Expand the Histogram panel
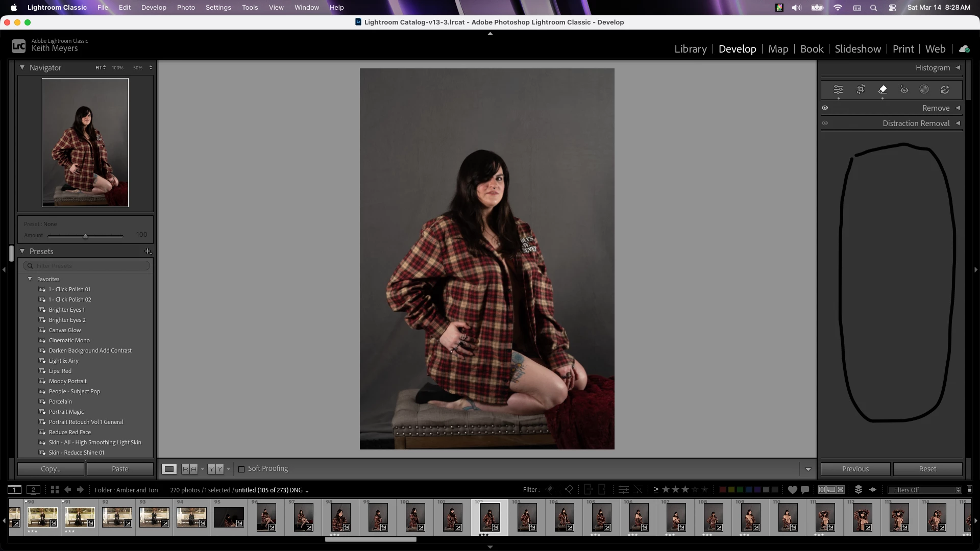 (958, 67)
